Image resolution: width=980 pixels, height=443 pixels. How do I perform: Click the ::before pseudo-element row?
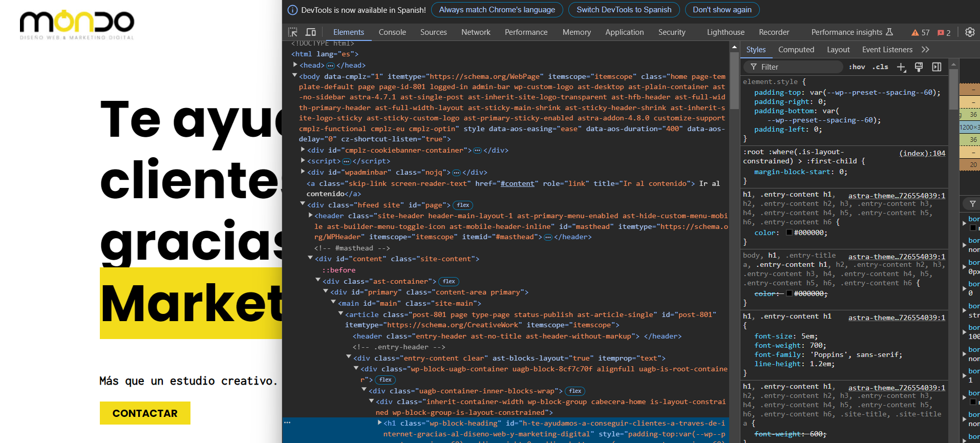point(339,270)
